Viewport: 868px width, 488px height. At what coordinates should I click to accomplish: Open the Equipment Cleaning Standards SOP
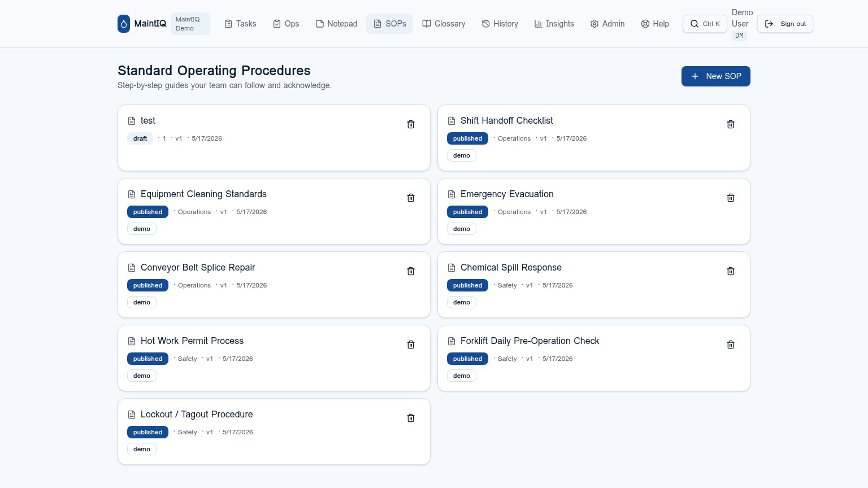click(203, 194)
